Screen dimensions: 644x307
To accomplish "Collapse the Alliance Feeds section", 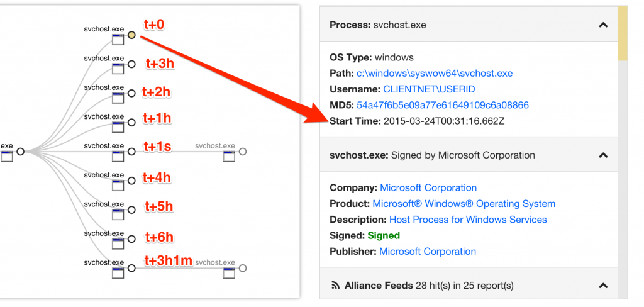I will tap(602, 286).
